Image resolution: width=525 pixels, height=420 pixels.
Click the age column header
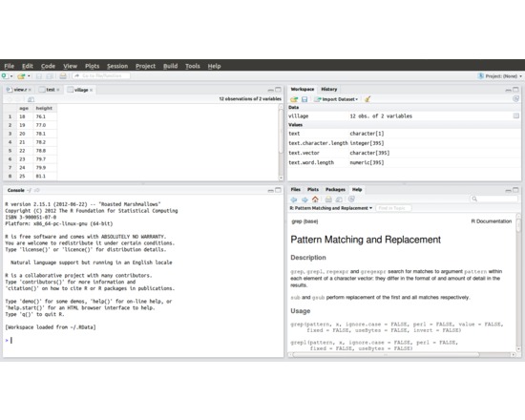pos(24,108)
